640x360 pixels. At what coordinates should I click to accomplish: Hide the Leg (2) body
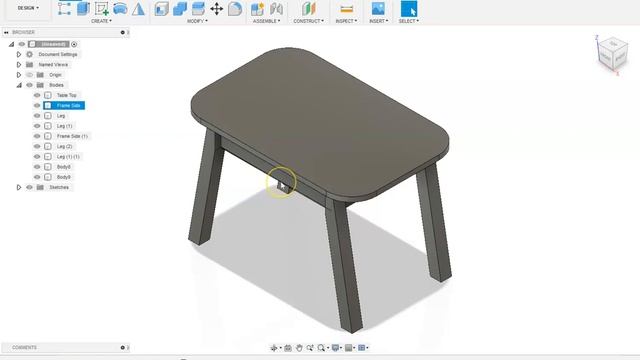[x=37, y=146]
